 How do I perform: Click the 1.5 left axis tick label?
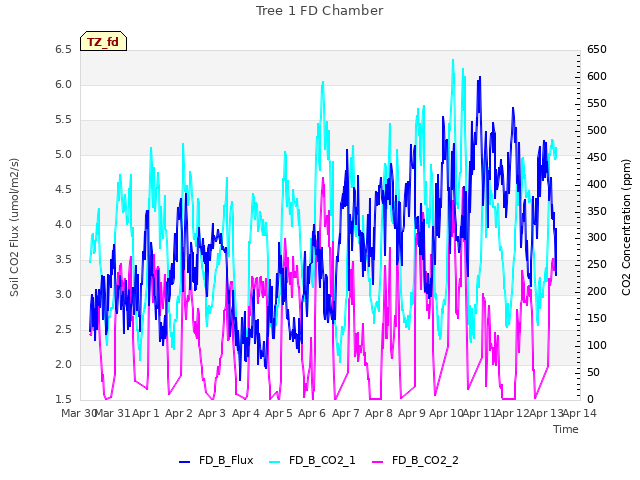[x=63, y=399]
